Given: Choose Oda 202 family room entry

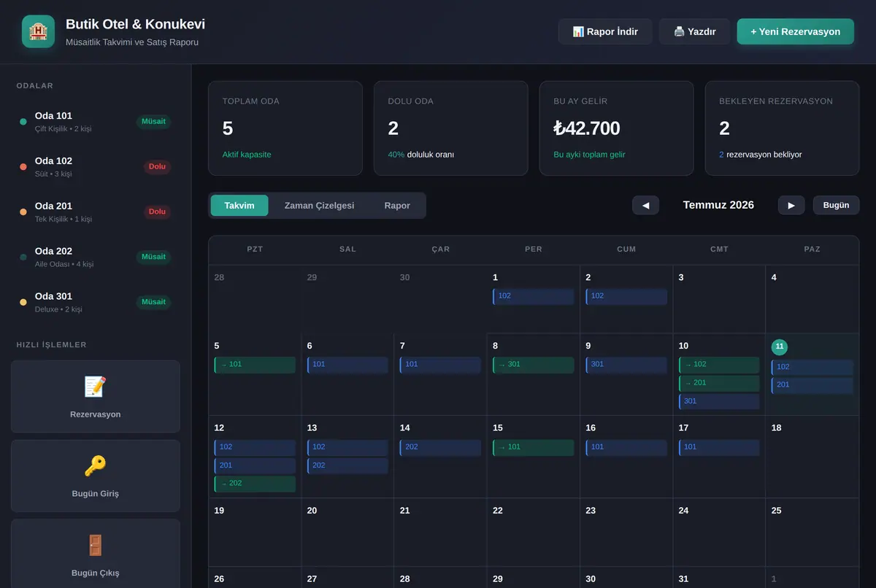Looking at the screenshot, I should pyautogui.click(x=96, y=257).
